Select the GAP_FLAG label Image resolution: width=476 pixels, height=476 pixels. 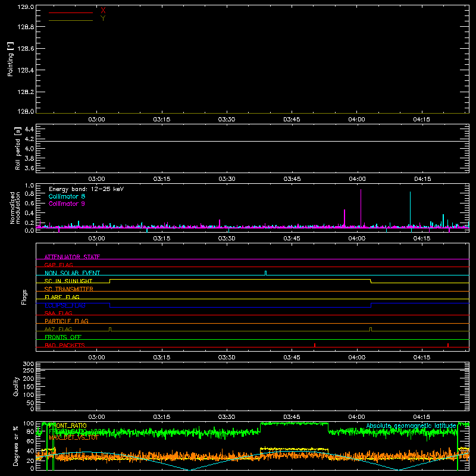click(58, 265)
